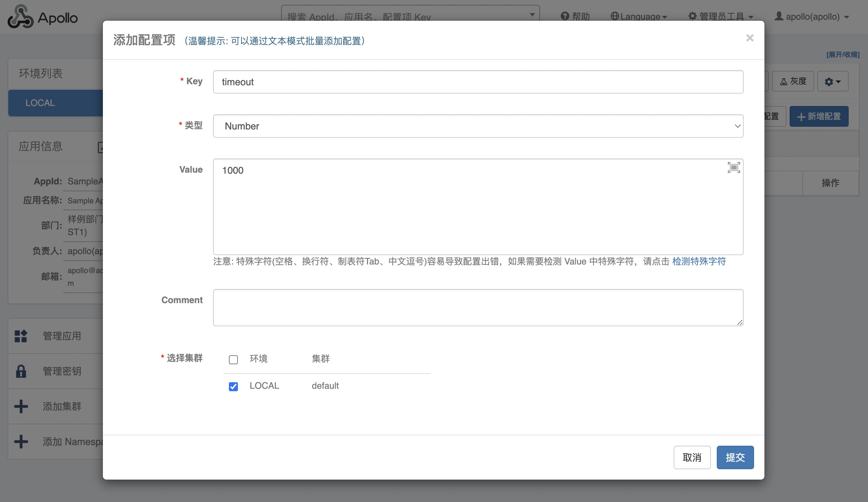Click the 提交 submit button
This screenshot has width=868, height=502.
click(x=735, y=457)
